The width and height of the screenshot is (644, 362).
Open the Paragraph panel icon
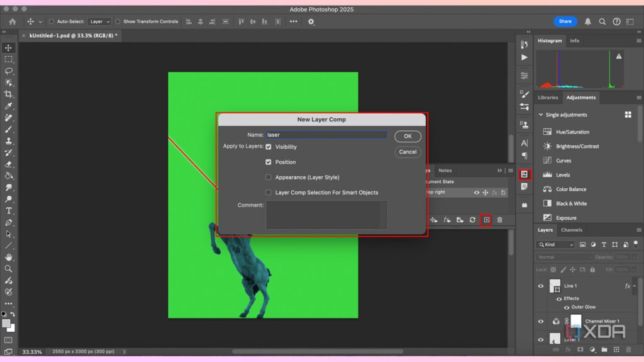point(525,156)
